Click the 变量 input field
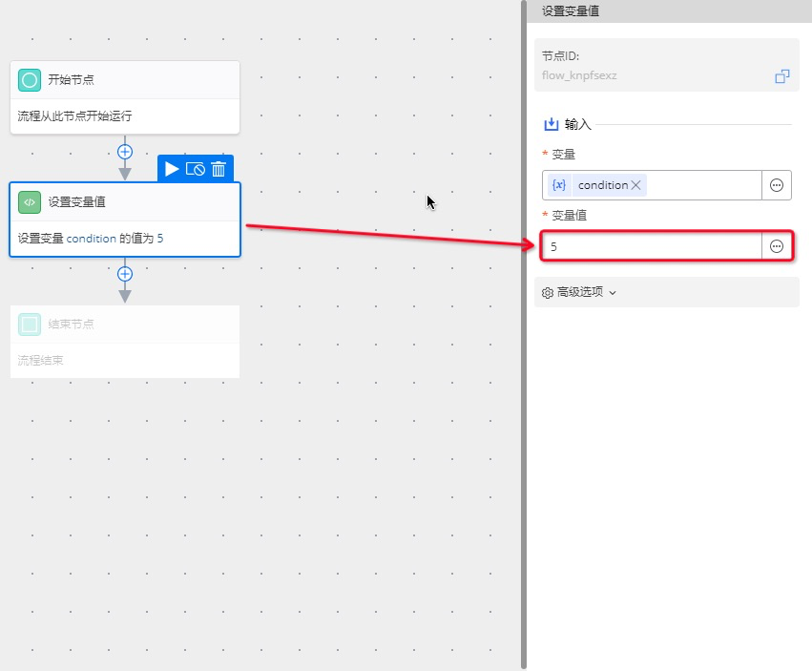This screenshot has width=812, height=671. point(652,185)
